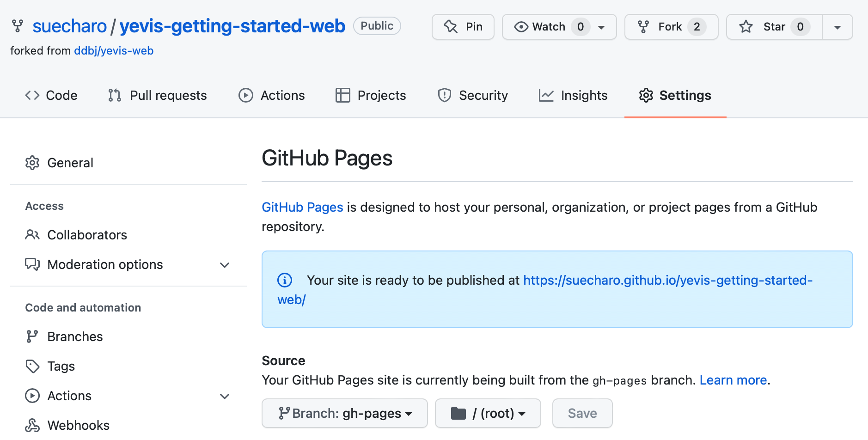The width and height of the screenshot is (868, 440).
Task: Open the / (root) folder dropdown
Action: point(488,413)
